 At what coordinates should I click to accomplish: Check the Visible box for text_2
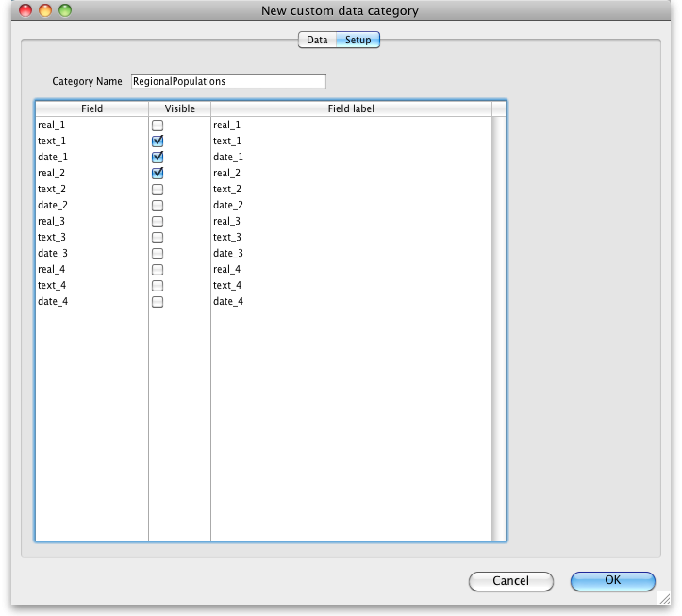point(158,189)
